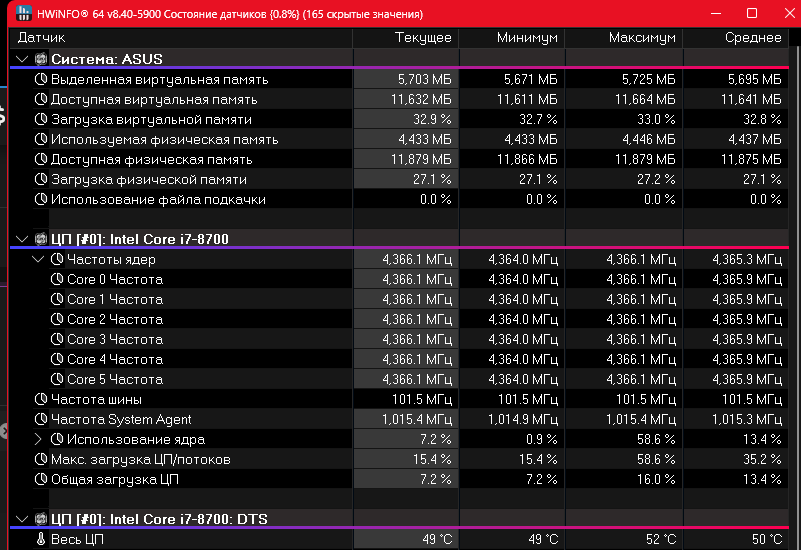Collapse the Intel Core i7-8700: DTS group

pyautogui.click(x=22, y=519)
